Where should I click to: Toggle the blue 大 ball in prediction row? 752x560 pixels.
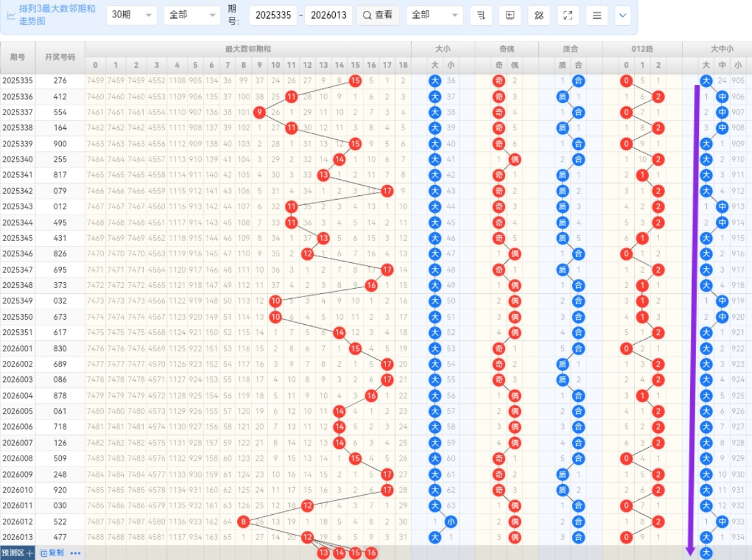click(706, 553)
